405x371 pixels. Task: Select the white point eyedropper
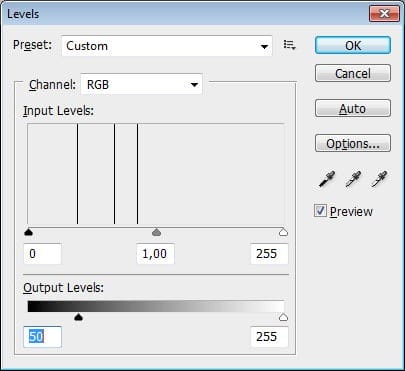tap(379, 179)
